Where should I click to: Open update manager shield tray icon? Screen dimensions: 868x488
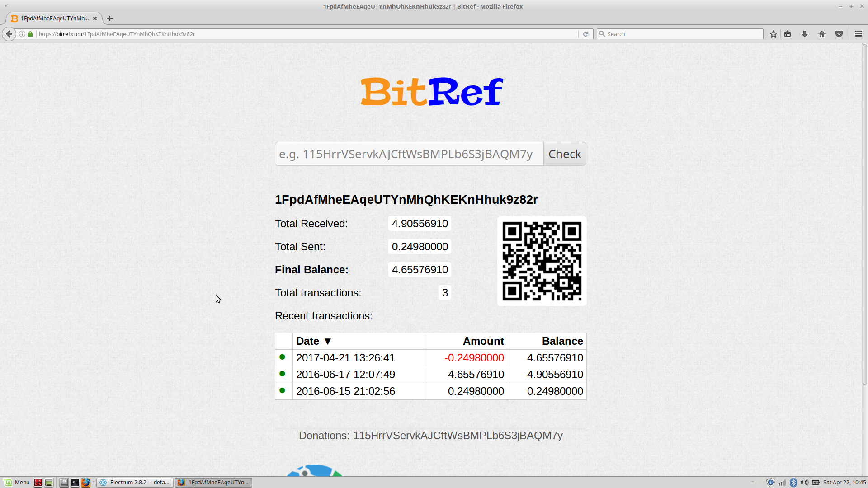click(x=771, y=483)
